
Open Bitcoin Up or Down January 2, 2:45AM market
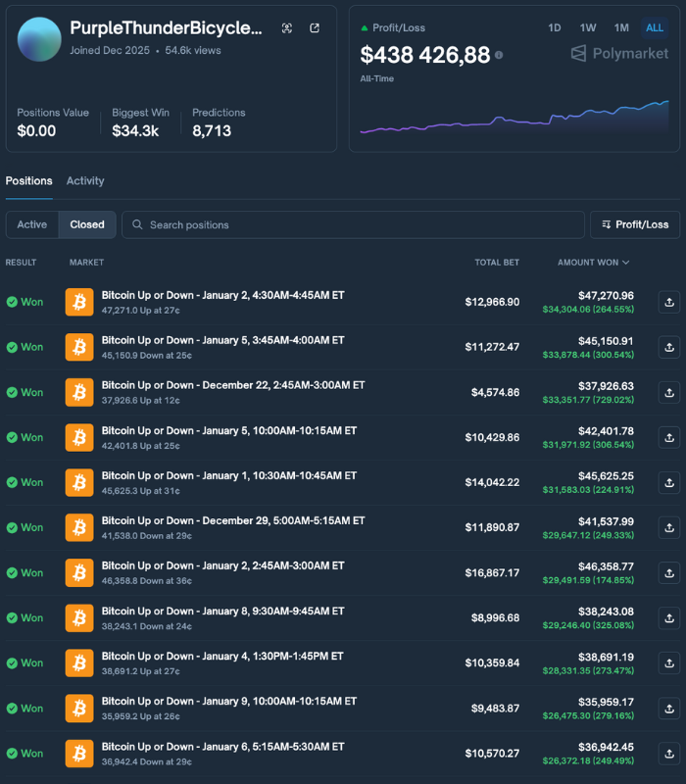tap(223, 566)
